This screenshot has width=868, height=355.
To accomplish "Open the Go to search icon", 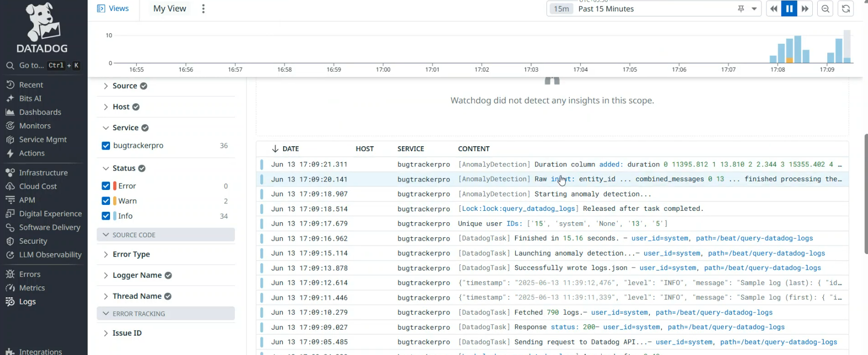I will pyautogui.click(x=10, y=66).
